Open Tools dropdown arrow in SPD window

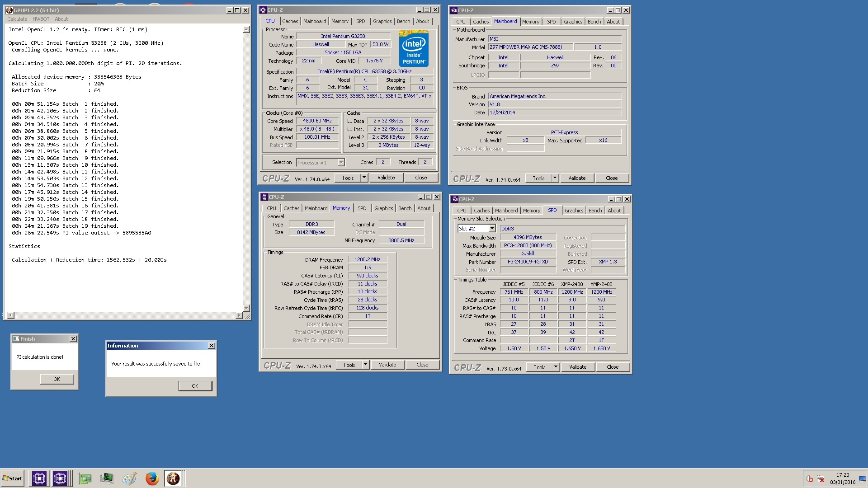[556, 367]
